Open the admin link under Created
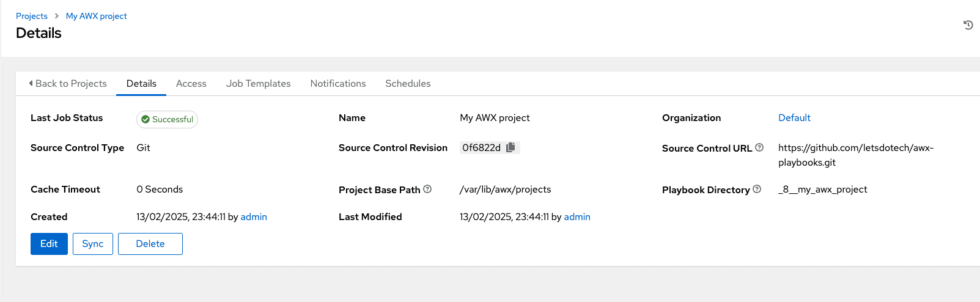Screen dimensions: 980x302 pyautogui.click(x=254, y=216)
